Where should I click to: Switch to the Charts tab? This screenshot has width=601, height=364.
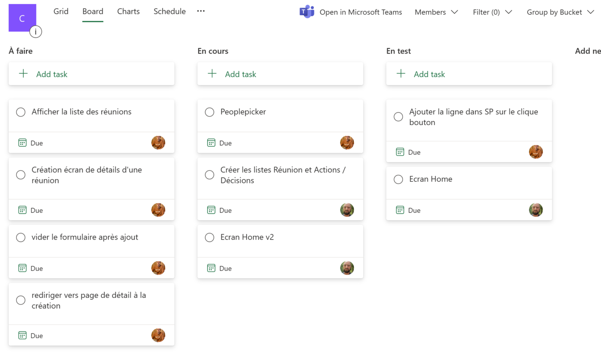128,11
